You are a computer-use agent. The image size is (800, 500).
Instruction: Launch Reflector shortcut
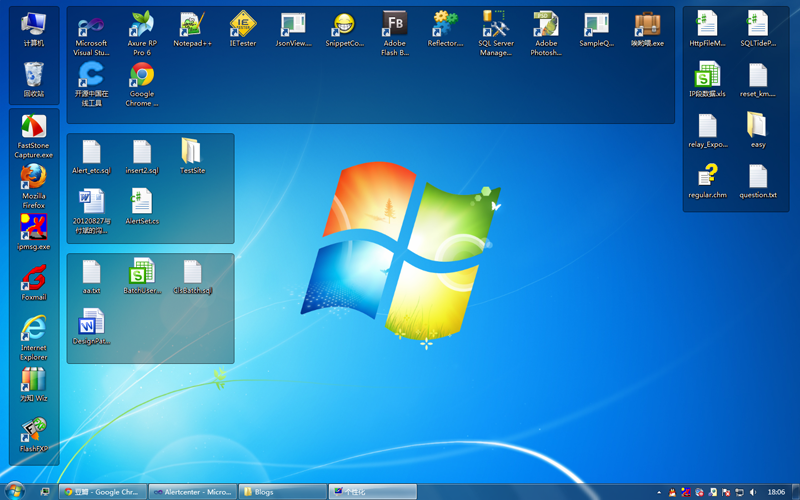coord(445,30)
